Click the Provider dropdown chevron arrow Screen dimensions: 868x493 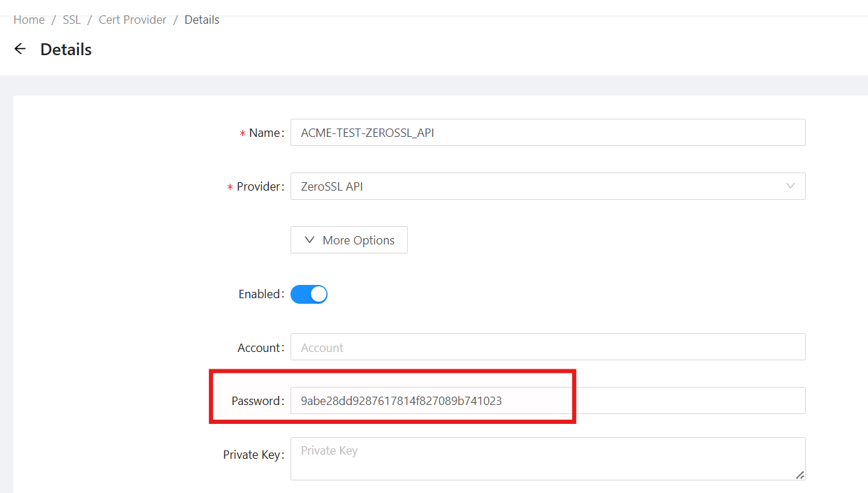(x=790, y=186)
